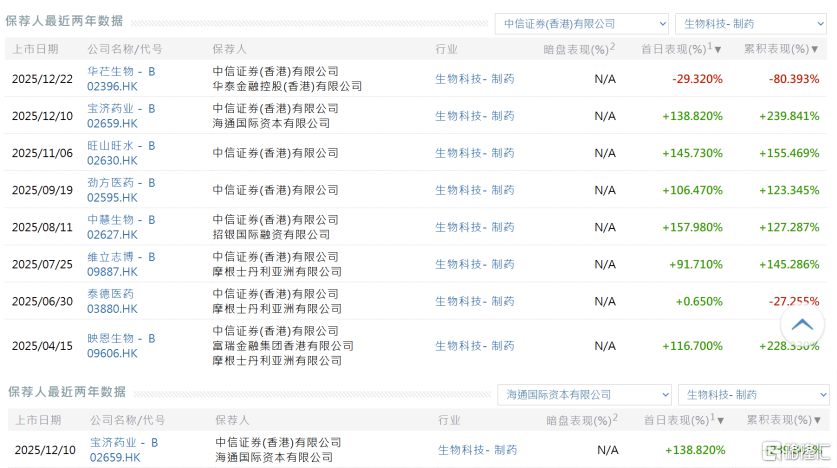The height and width of the screenshot is (468, 837).
Task: Open the lower table's 生物科技-制药 industry dropdown
Action: pyautogui.click(x=753, y=394)
